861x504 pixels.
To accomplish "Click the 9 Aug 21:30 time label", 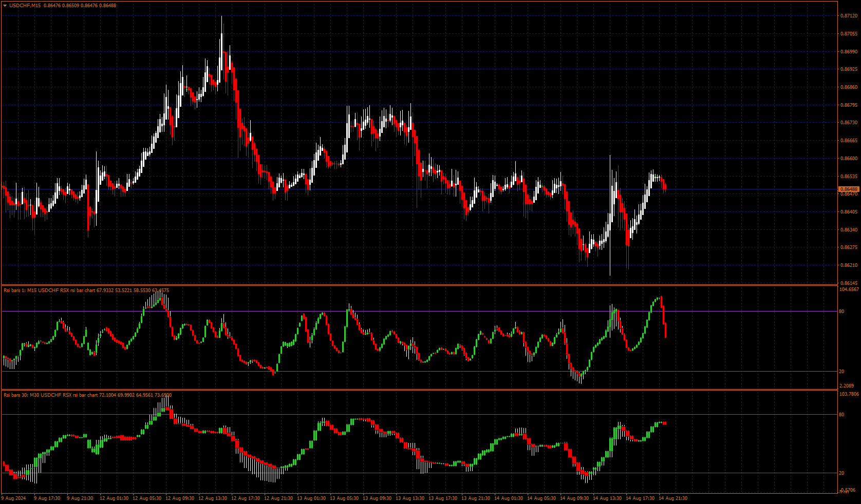I will click(80, 498).
